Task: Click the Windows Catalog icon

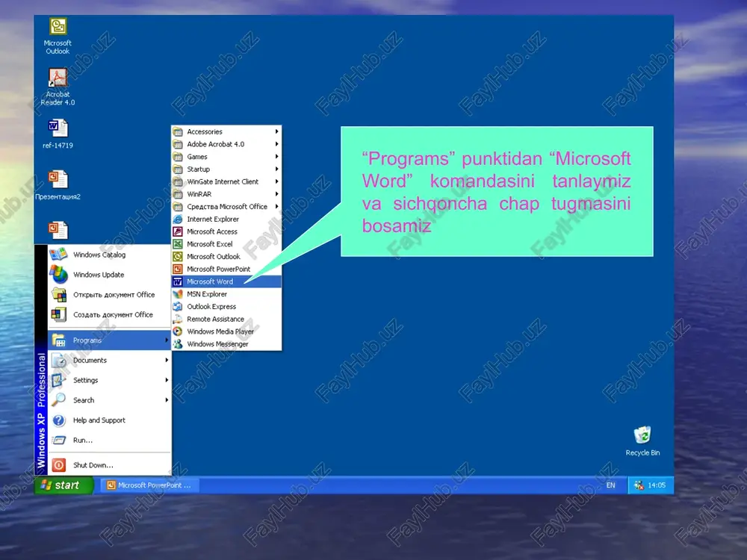Action: (x=58, y=255)
